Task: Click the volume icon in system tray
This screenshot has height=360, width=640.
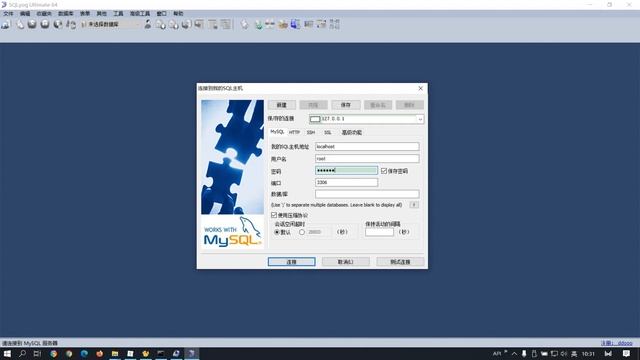Action: [564, 353]
